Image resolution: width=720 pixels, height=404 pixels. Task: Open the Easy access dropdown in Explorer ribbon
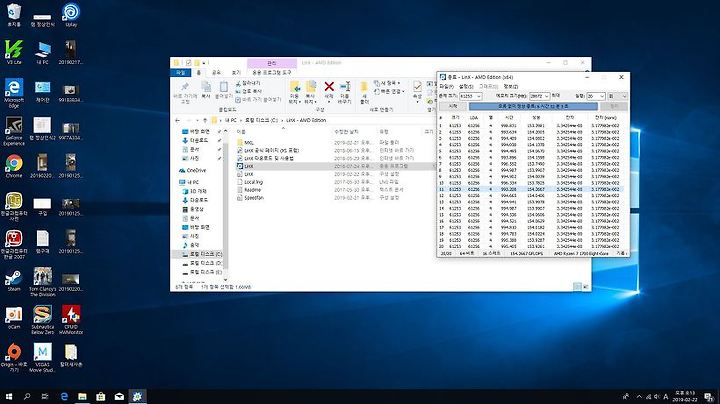point(389,91)
